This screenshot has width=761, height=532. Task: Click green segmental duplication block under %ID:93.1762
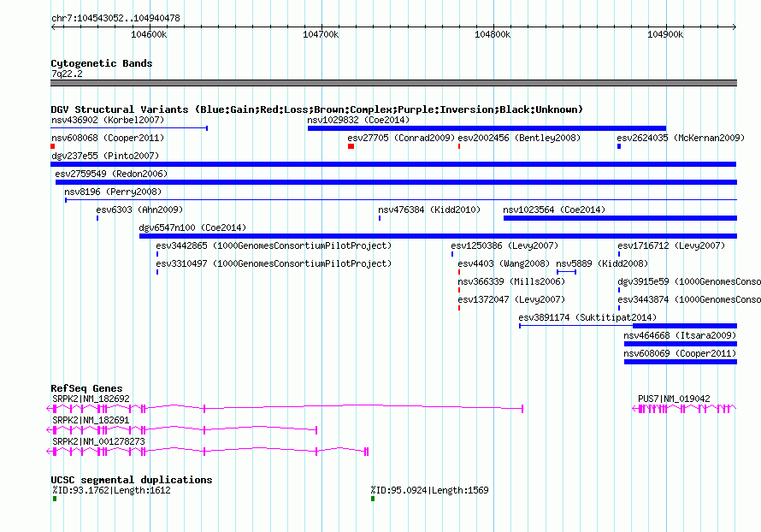[55, 499]
